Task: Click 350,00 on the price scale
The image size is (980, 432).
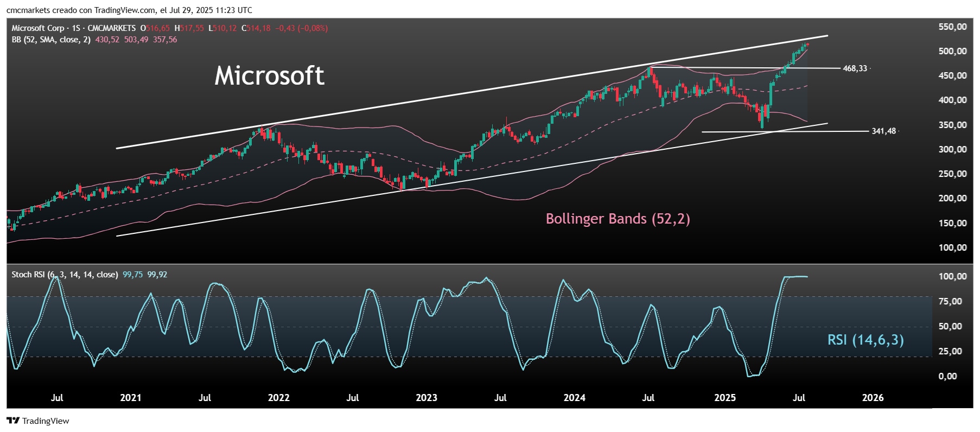Action: point(953,125)
